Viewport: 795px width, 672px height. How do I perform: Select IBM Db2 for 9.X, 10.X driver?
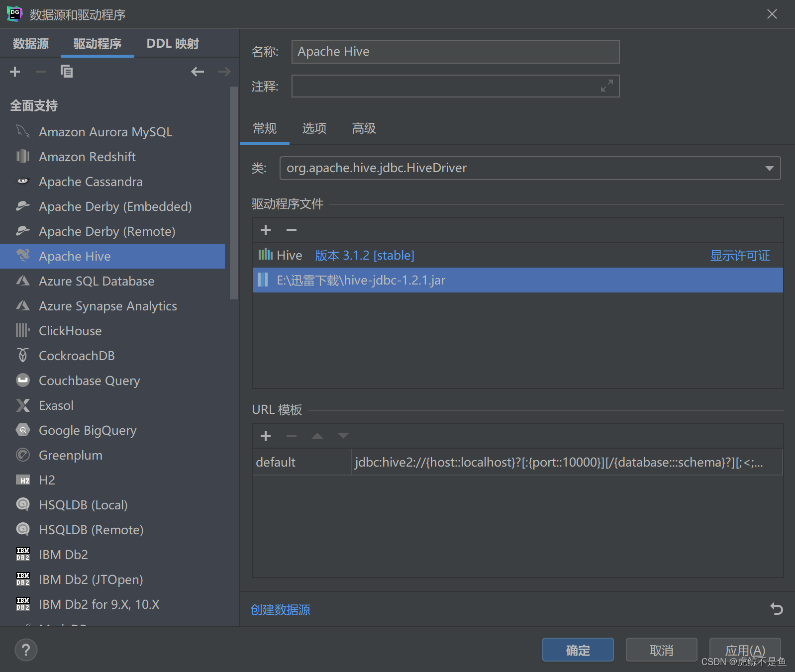click(x=112, y=604)
